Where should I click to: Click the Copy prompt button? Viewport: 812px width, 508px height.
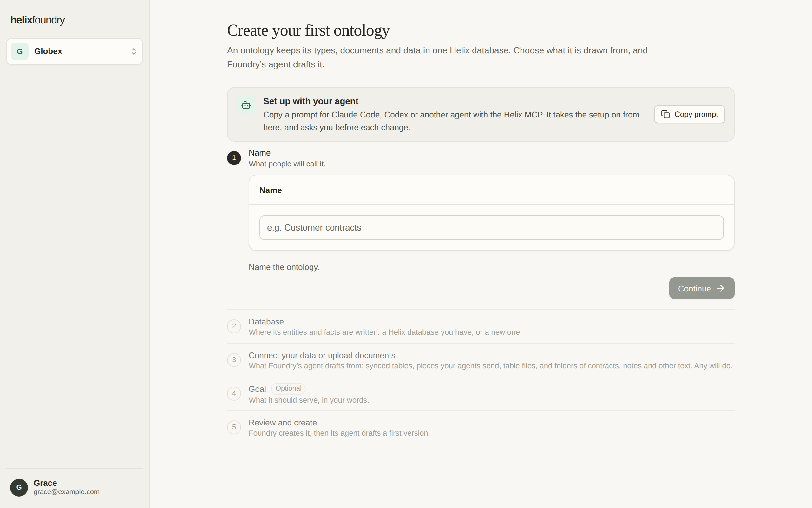point(689,114)
